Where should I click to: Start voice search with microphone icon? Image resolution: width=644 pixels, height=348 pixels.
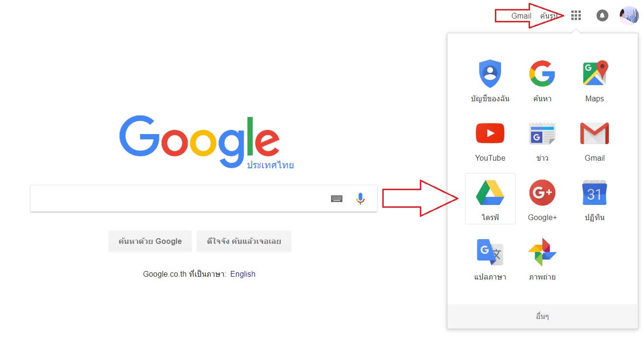[360, 199]
